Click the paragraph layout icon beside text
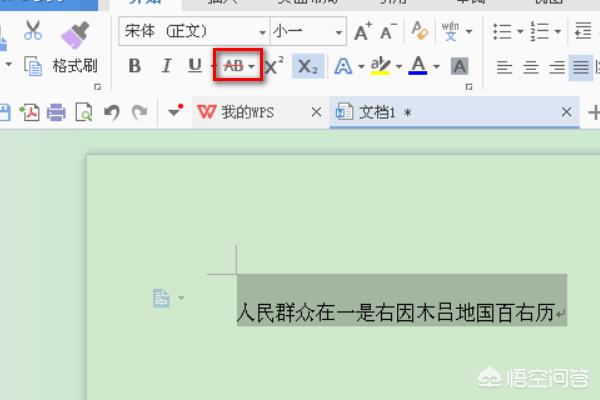 coord(161,299)
